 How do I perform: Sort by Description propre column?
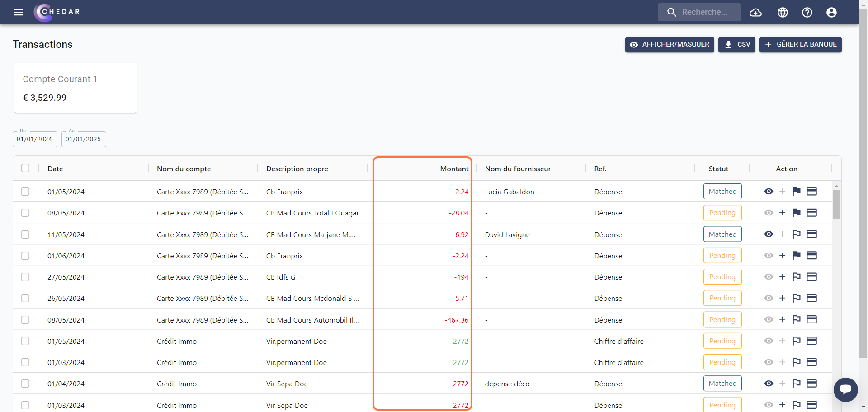coord(297,169)
